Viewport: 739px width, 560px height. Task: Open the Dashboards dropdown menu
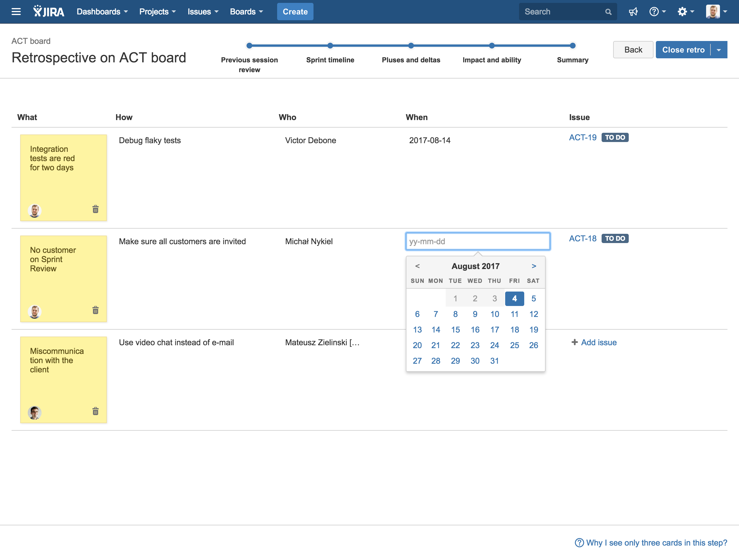(102, 12)
